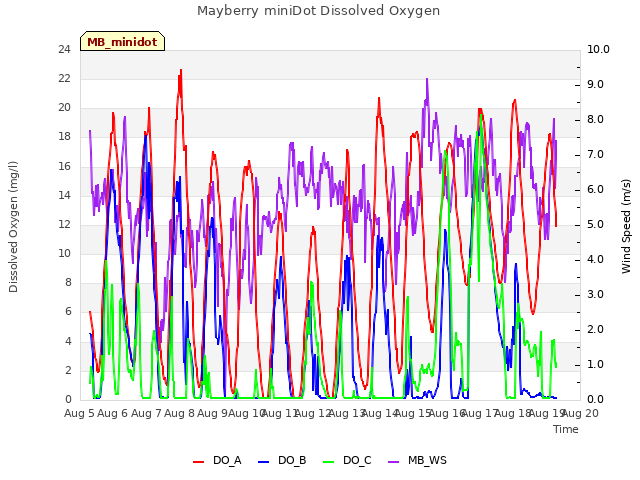The height and width of the screenshot is (480, 640).
Task: Click the 22 value on left axis
Action: (64, 78)
